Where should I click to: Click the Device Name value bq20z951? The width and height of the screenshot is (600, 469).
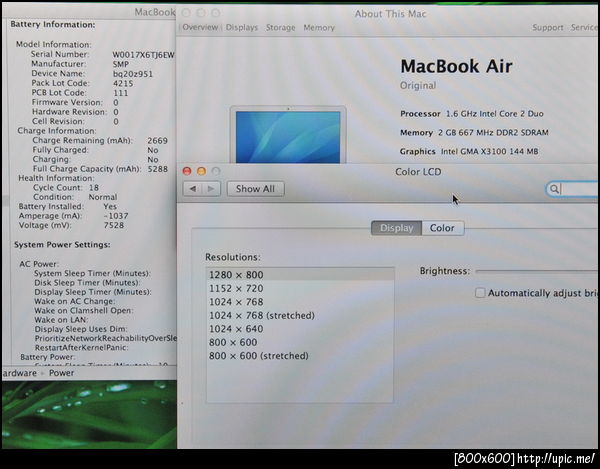click(133, 74)
